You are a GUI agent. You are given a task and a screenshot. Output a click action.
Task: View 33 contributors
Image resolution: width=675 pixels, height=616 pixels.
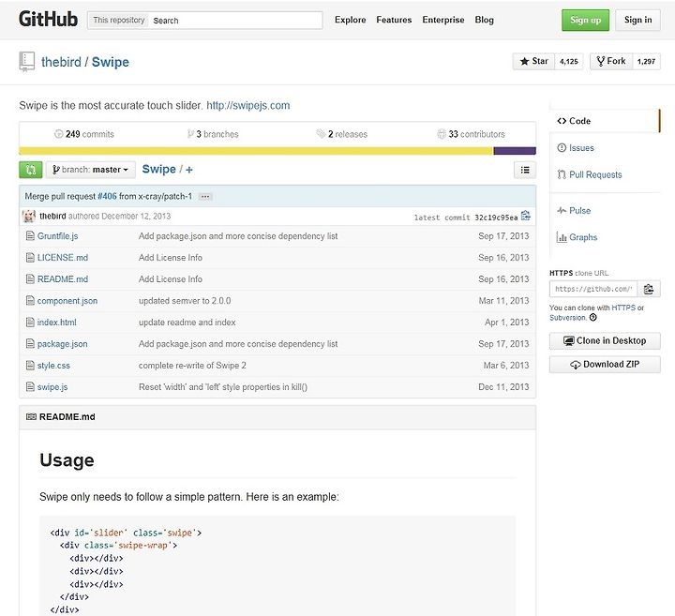pos(471,134)
